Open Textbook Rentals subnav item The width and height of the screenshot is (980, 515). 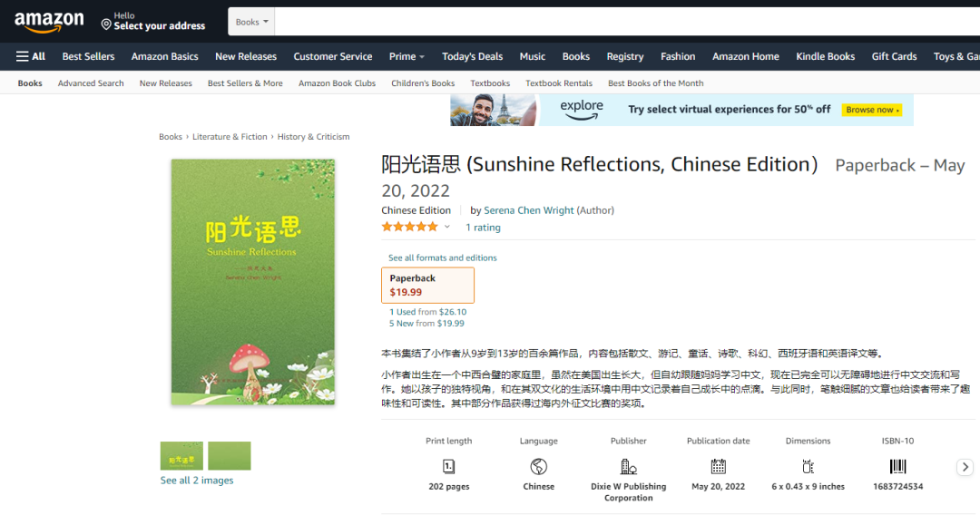point(559,83)
